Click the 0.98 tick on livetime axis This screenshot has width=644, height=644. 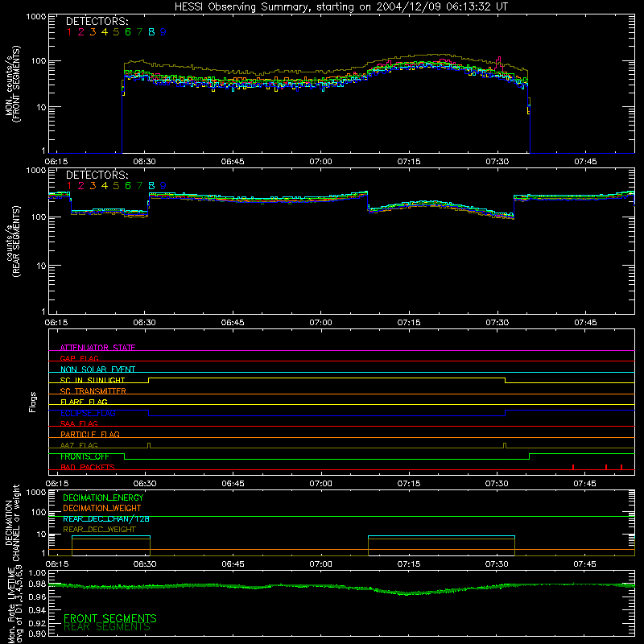(x=37, y=583)
